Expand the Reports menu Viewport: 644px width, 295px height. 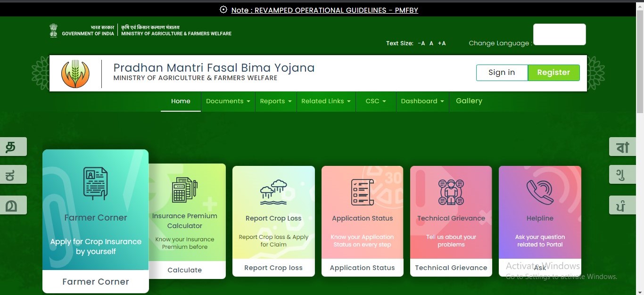tap(276, 101)
